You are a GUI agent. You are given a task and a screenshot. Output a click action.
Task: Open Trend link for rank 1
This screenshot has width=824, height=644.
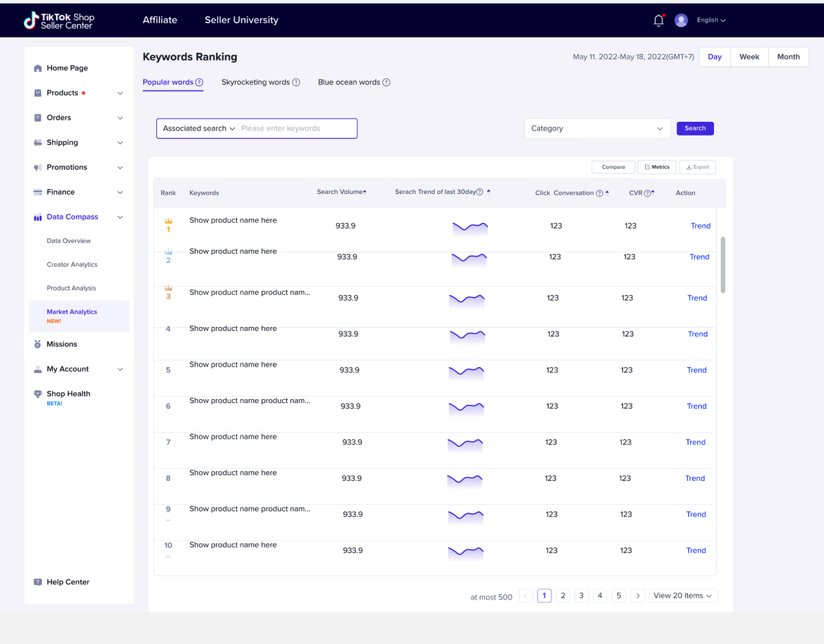(700, 226)
